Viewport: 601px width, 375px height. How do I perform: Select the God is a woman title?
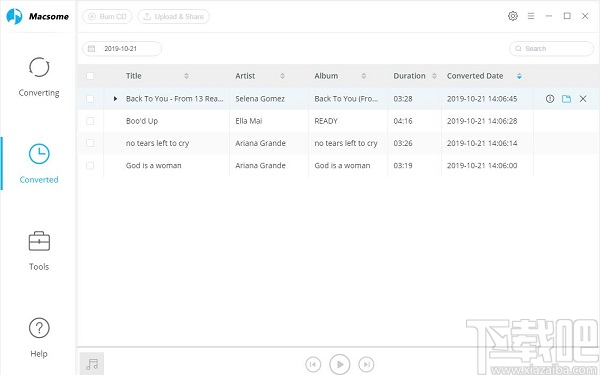[154, 166]
